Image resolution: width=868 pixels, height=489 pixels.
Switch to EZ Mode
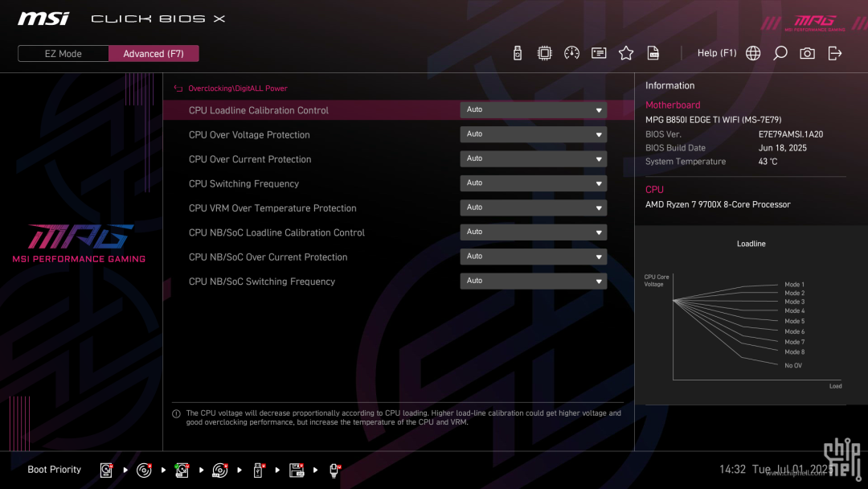click(63, 54)
